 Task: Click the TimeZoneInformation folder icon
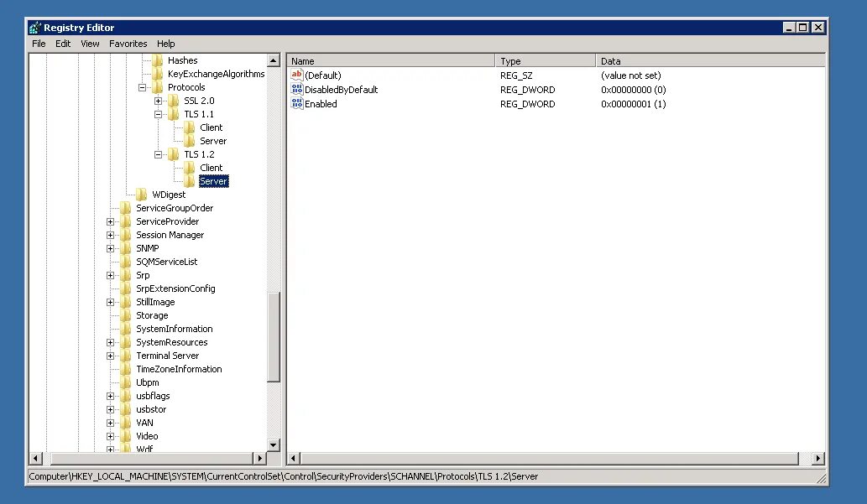click(x=126, y=369)
